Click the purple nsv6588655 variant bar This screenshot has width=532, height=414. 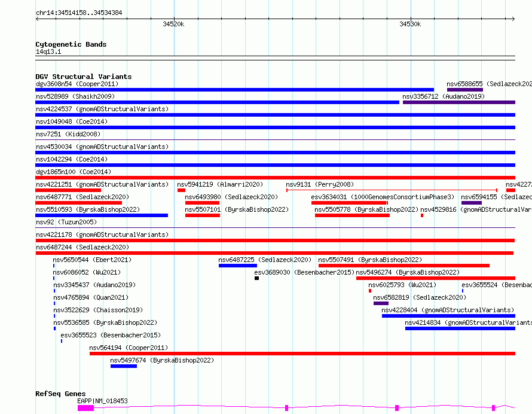coord(465,90)
